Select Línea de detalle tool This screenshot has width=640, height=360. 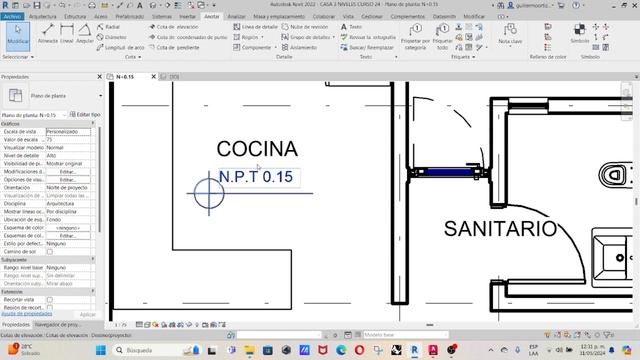pos(256,27)
